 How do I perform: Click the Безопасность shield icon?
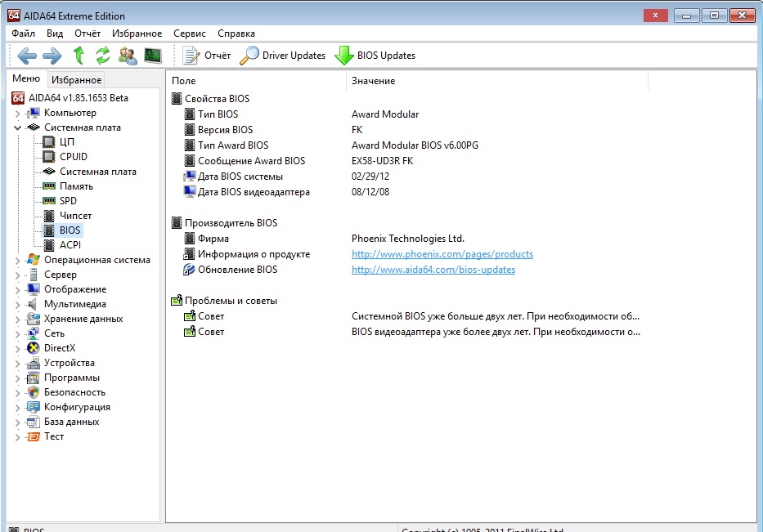tap(33, 392)
